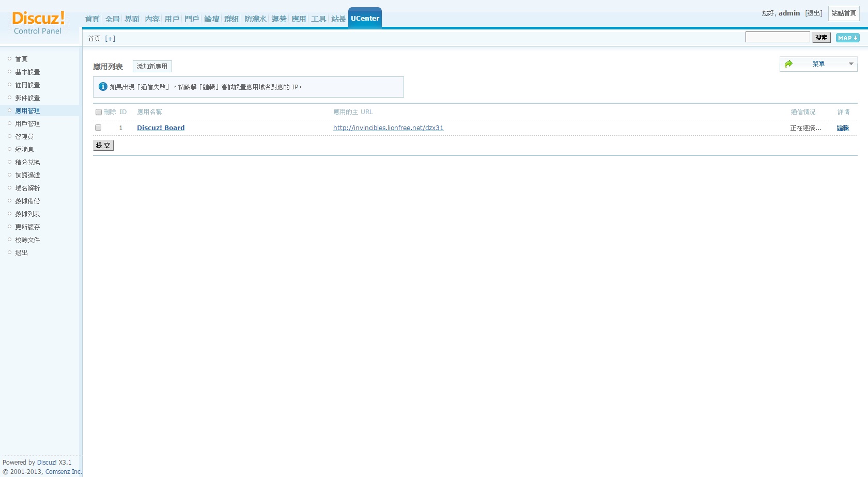Screen dimensions: 868x477
Task: Open the 用戶 top navigation tab
Action: pos(172,19)
